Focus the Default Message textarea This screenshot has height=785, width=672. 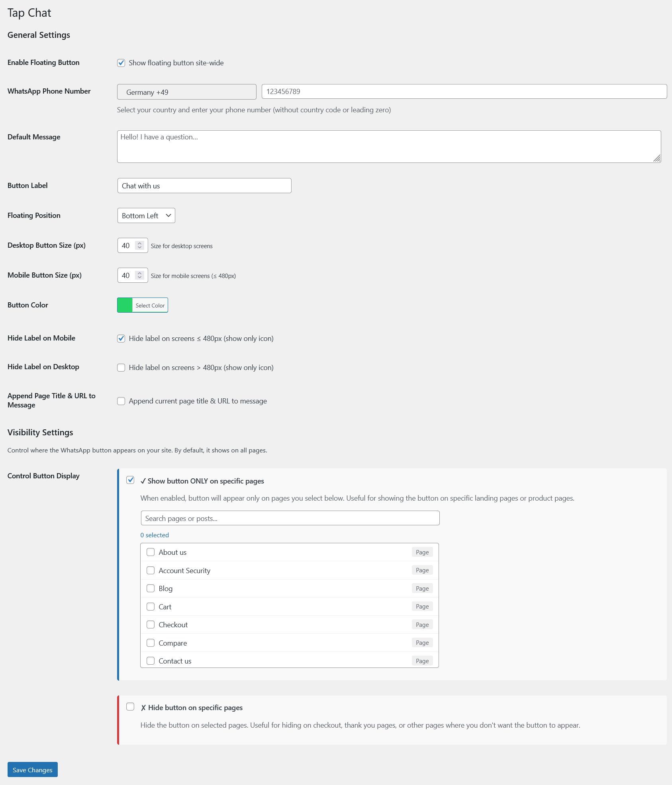[389, 147]
